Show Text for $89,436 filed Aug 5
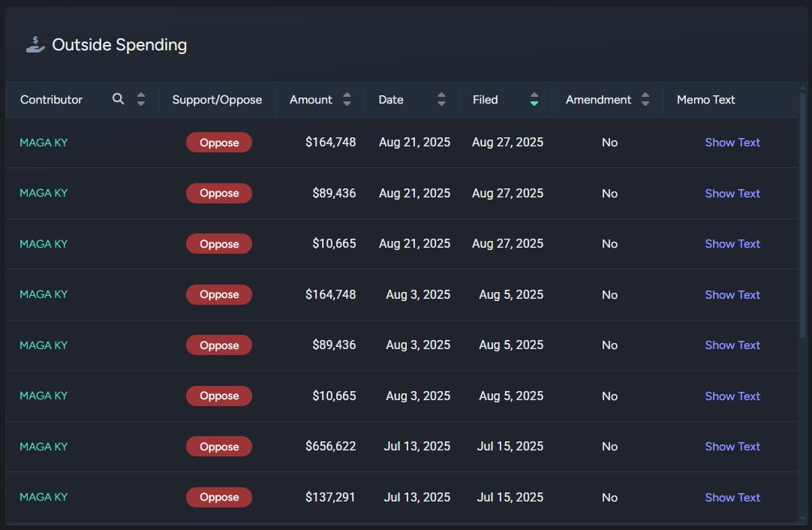Viewport: 812px width, 530px height. pyautogui.click(x=732, y=345)
